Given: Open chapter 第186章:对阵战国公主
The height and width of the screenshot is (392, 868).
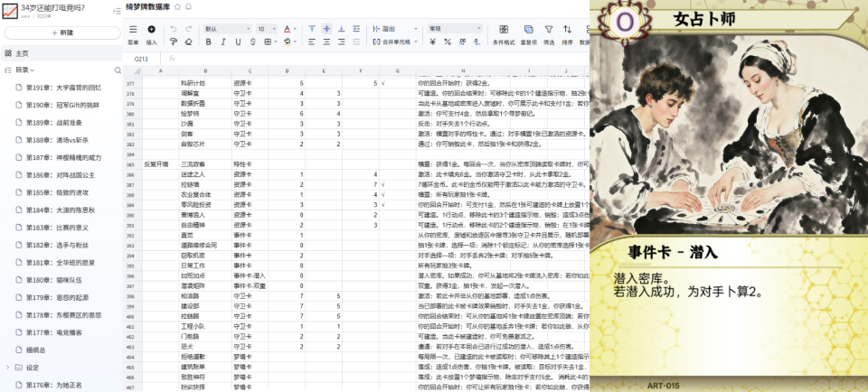Looking at the screenshot, I should [61, 175].
